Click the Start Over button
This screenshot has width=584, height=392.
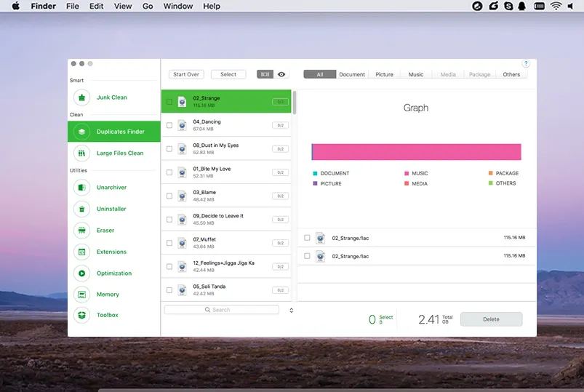[x=186, y=74]
